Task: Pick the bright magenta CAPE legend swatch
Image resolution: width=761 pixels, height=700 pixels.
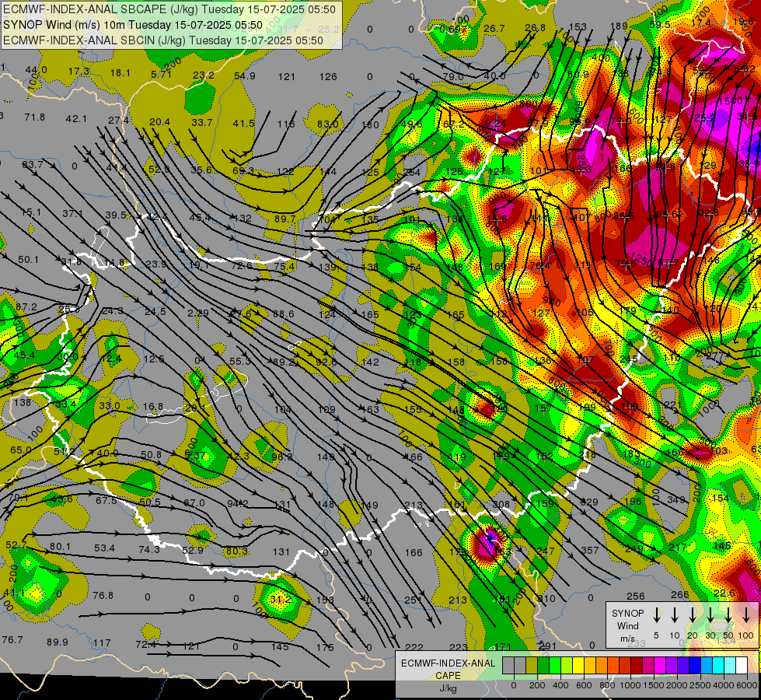Action: click(660, 666)
